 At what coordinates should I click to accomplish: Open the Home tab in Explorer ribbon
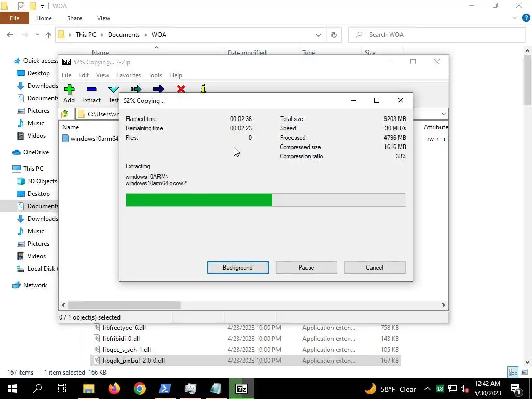(x=44, y=18)
